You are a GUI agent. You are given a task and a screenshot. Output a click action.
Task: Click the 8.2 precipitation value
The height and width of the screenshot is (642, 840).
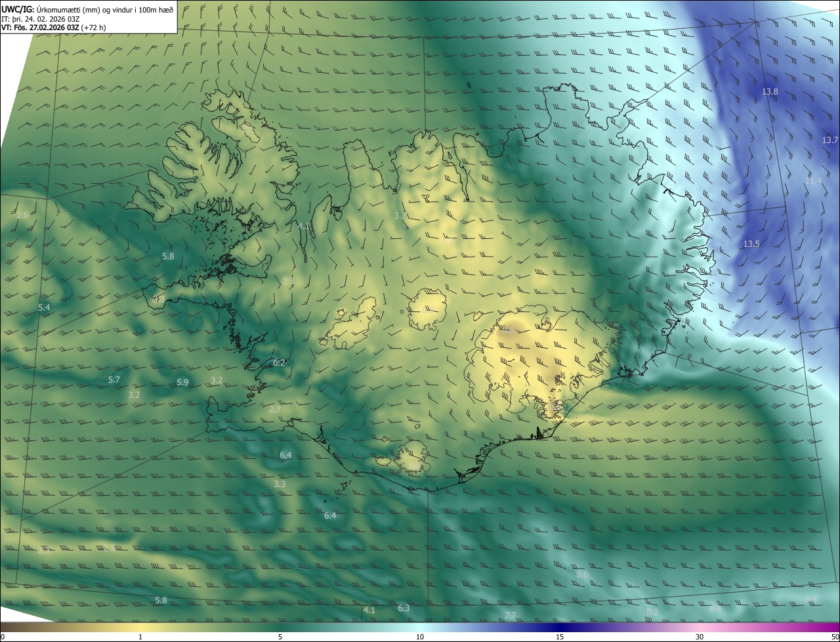click(x=652, y=612)
